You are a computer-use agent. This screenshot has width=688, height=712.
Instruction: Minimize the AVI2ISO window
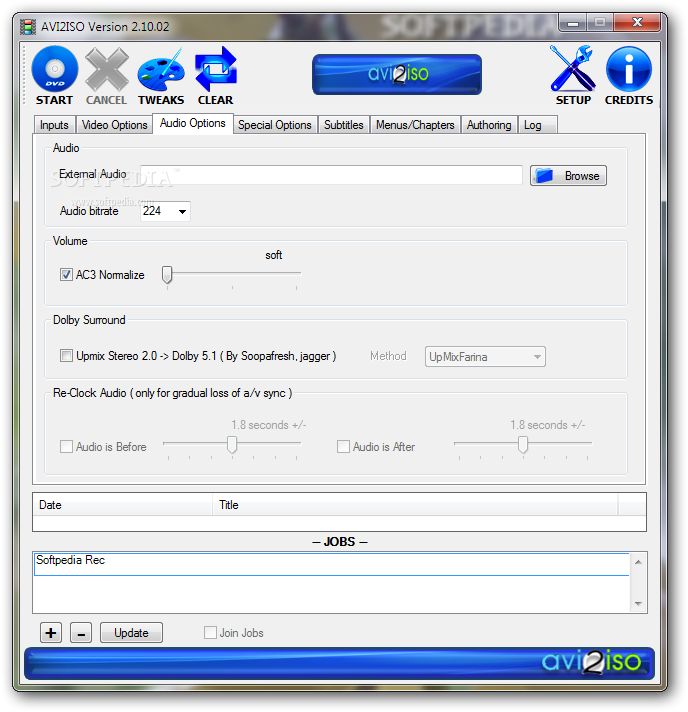tap(573, 23)
